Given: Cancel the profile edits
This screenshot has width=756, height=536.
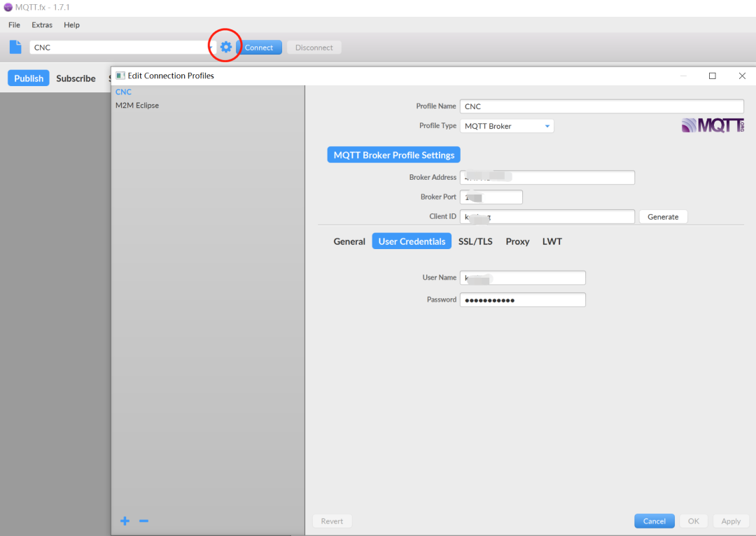Looking at the screenshot, I should 654,521.
